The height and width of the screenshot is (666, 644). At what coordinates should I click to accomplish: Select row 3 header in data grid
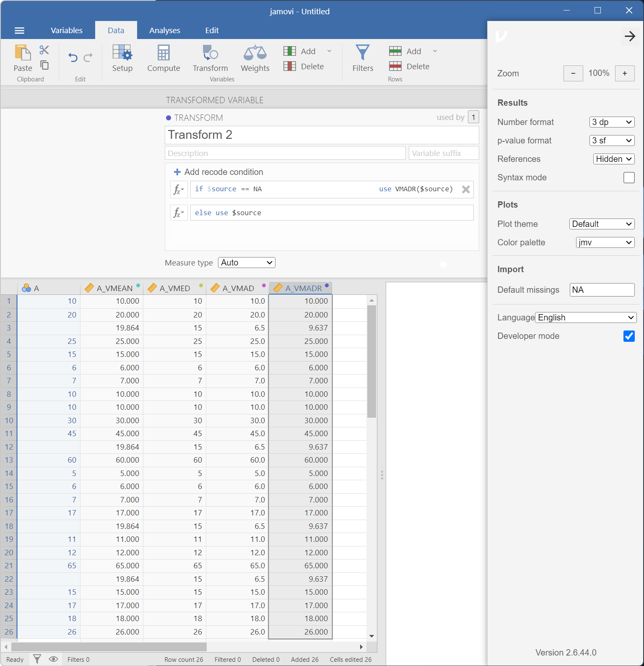(9, 328)
